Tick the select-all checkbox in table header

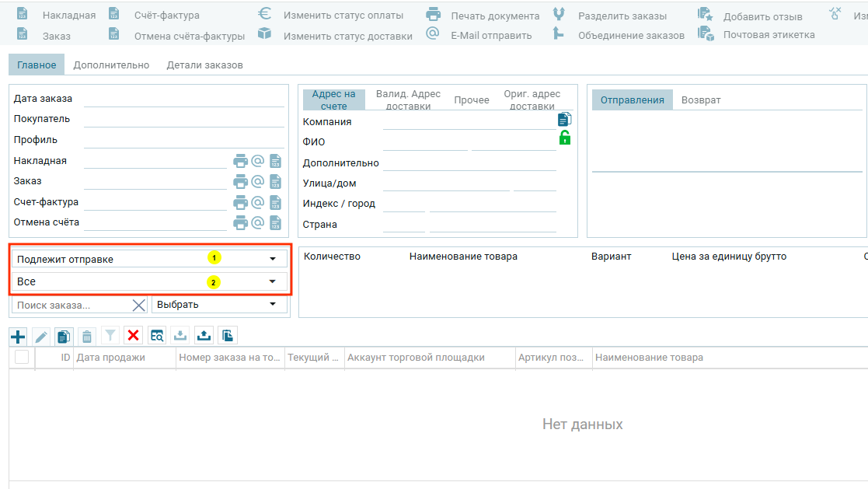[x=22, y=357]
